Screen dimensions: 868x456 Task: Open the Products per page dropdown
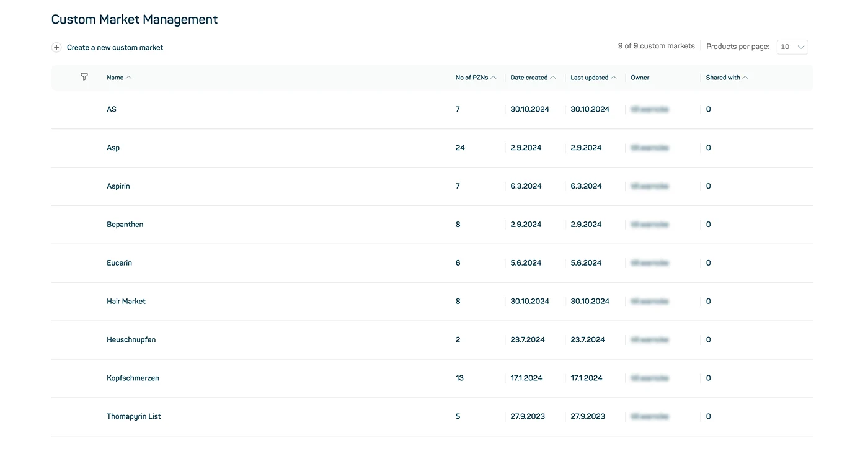pos(792,47)
